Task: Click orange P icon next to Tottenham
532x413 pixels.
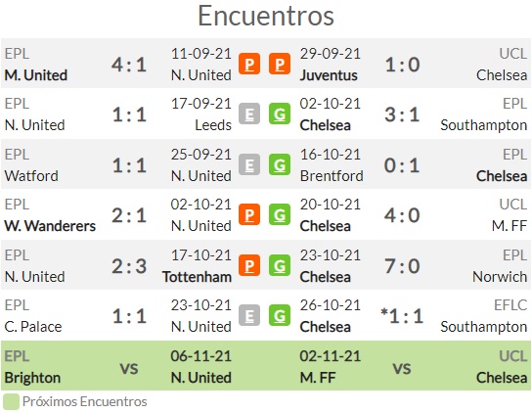Action: [249, 265]
